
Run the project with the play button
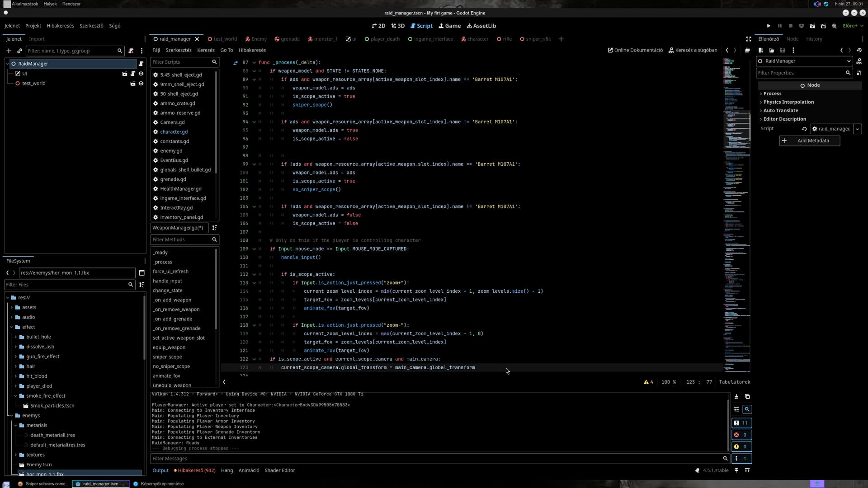769,26
